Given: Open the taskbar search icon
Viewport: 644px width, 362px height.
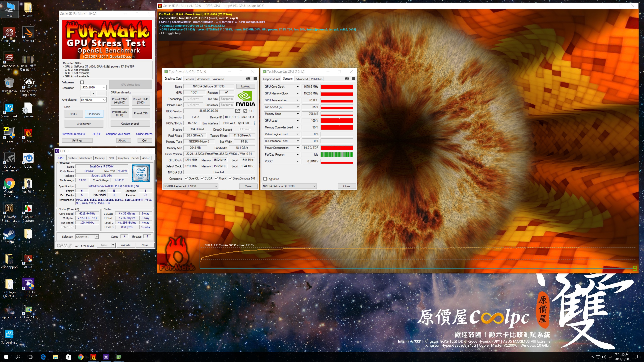Looking at the screenshot, I should pyautogui.click(x=18, y=357).
